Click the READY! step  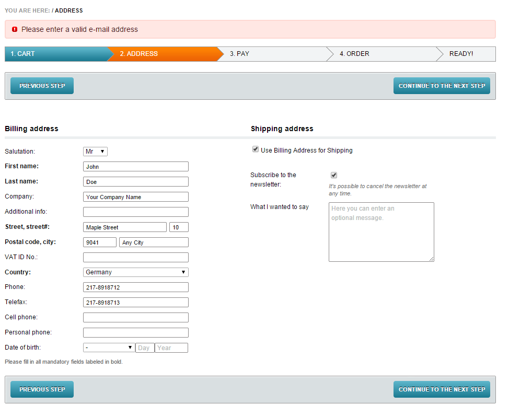(467, 54)
